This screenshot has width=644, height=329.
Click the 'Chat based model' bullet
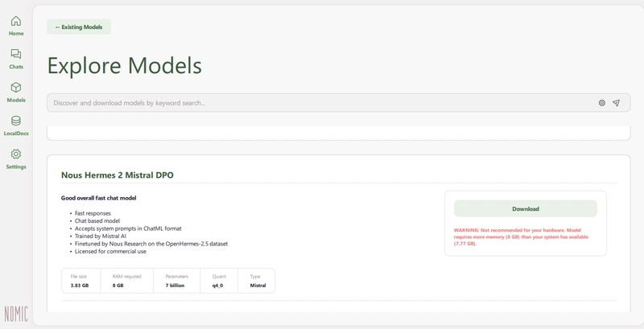[x=97, y=220]
